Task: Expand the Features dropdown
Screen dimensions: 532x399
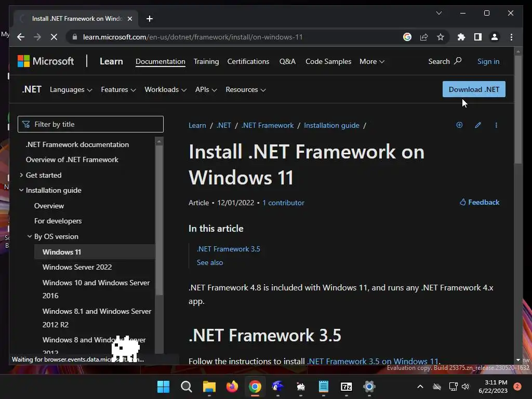Action: point(118,89)
